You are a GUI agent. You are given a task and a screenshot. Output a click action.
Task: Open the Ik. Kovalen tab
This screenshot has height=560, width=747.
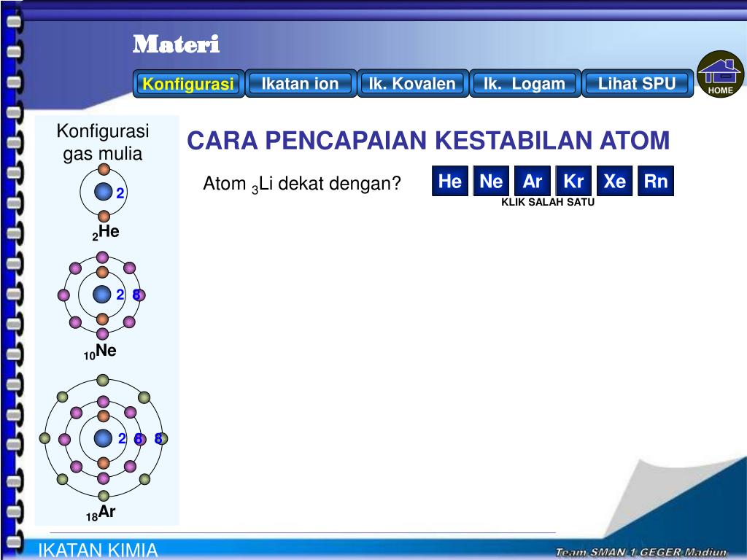413,84
